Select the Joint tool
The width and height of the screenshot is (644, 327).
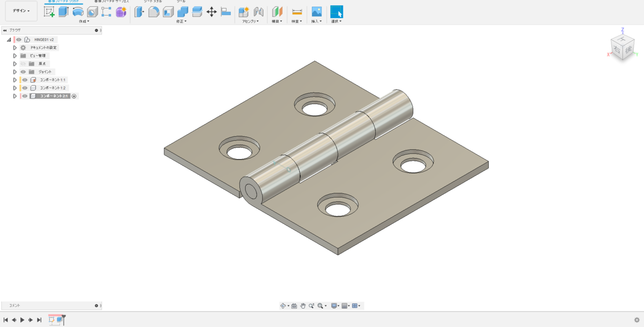[258, 12]
